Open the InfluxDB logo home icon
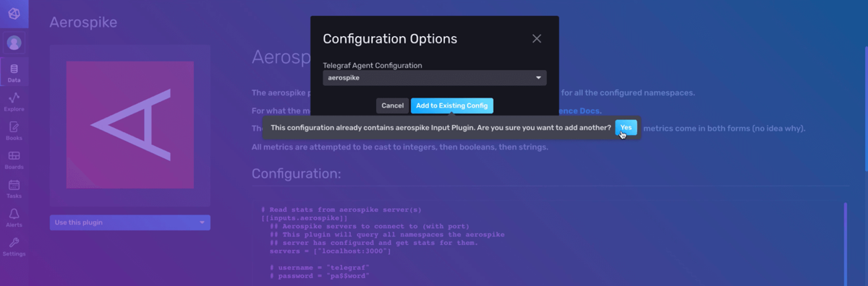The width and height of the screenshot is (868, 286). [14, 14]
